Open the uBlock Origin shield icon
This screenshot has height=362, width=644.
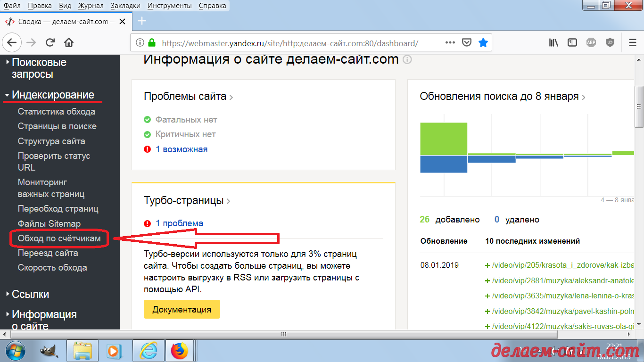point(610,42)
